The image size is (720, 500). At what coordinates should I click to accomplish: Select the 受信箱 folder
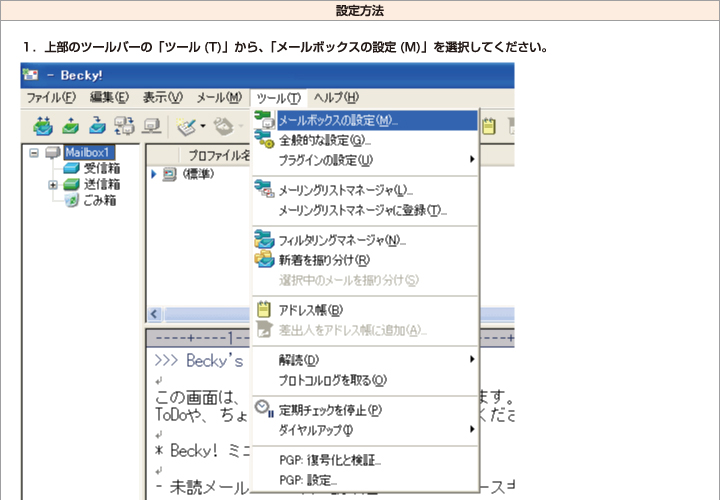pyautogui.click(x=101, y=169)
